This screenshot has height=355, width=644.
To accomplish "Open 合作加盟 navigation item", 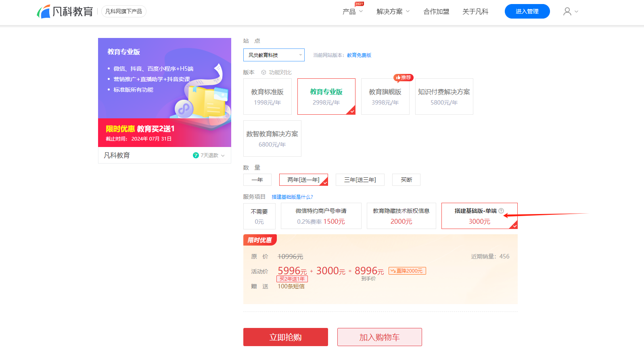I will pos(436,12).
